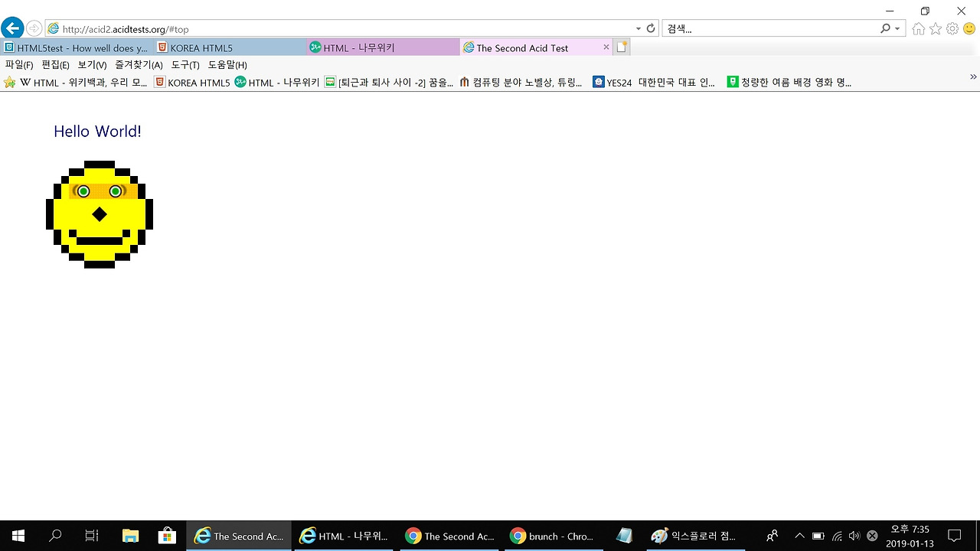Click the Hello World! link

(x=96, y=131)
